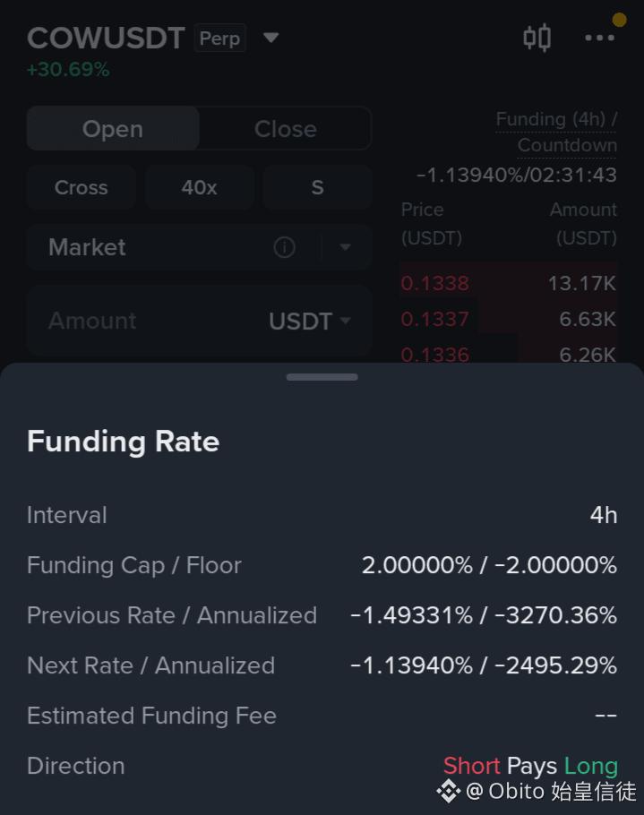Open the candlestick chart icon
Screen dimensions: 644x815
(x=537, y=38)
